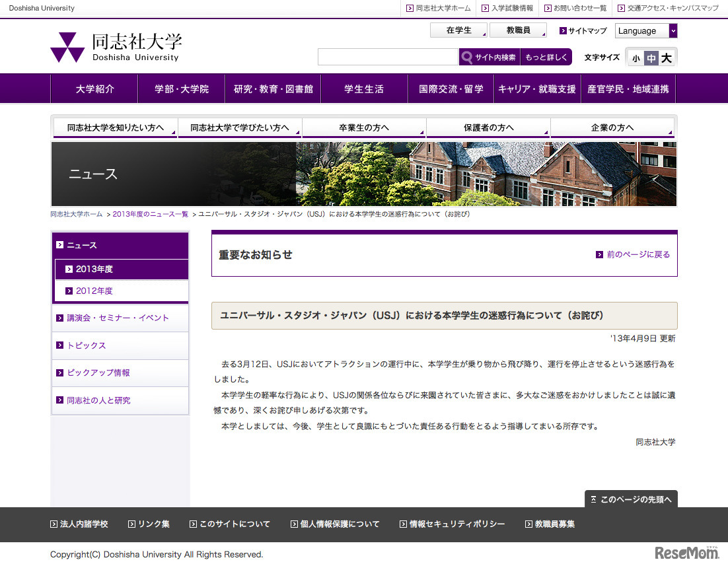Switch font size to 中

[x=650, y=58]
